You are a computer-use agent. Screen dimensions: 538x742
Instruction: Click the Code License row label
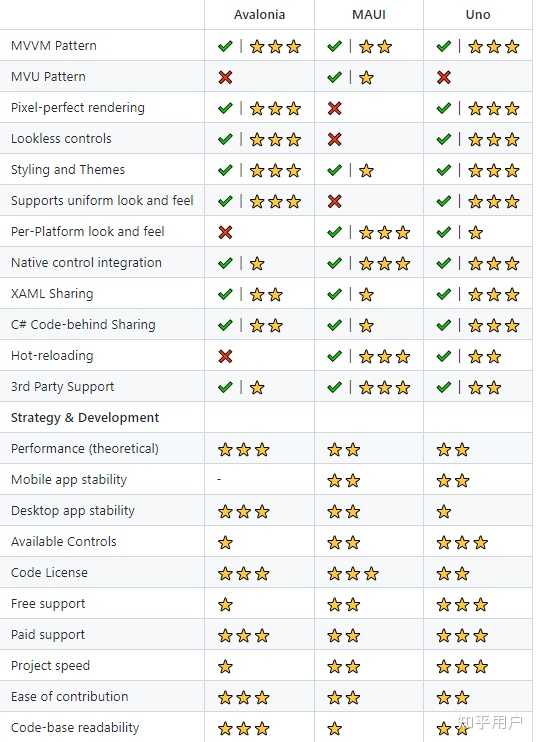click(49, 573)
